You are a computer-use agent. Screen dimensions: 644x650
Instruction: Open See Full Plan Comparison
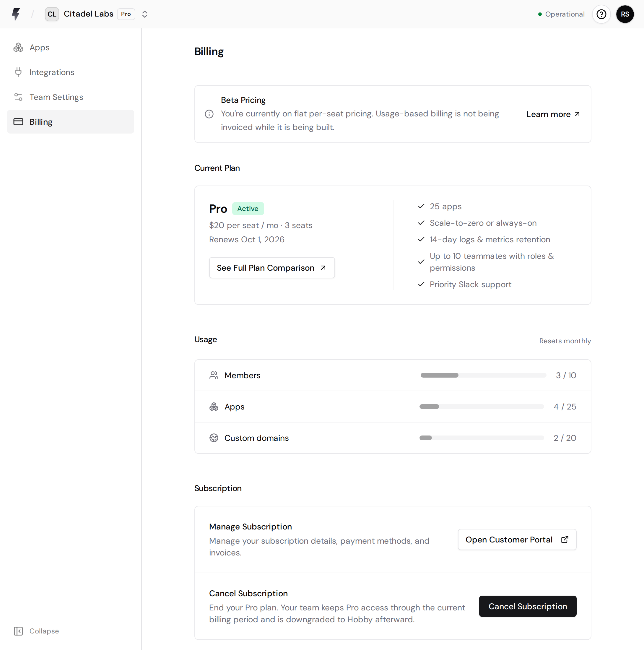point(271,268)
